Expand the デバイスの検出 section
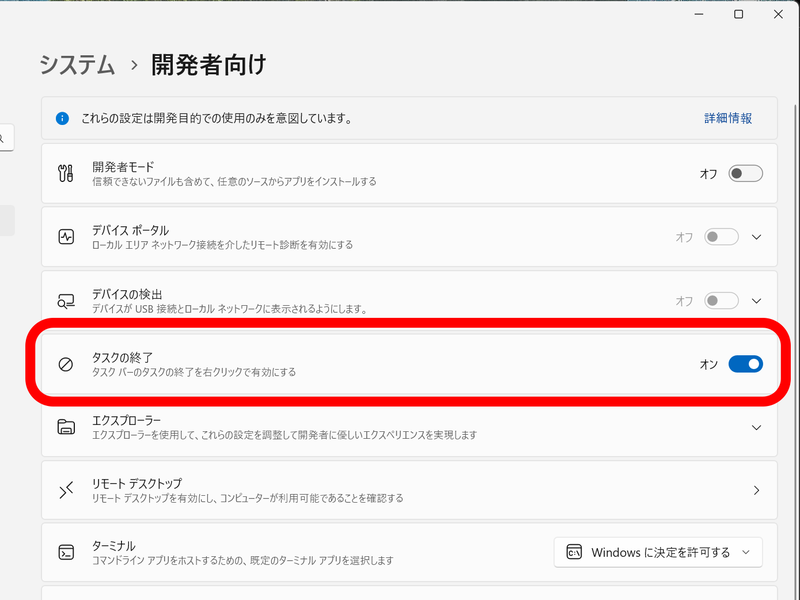Screen dimensions: 800x600 point(757,300)
